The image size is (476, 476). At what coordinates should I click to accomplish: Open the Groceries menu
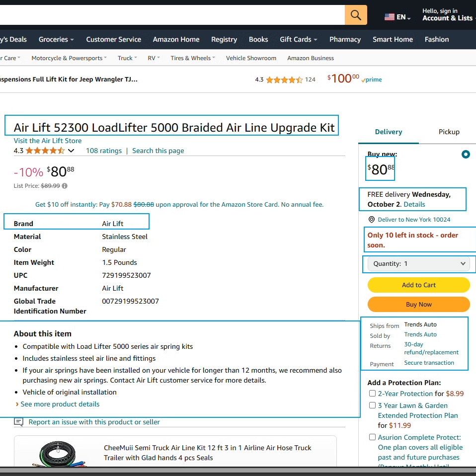pyautogui.click(x=56, y=39)
